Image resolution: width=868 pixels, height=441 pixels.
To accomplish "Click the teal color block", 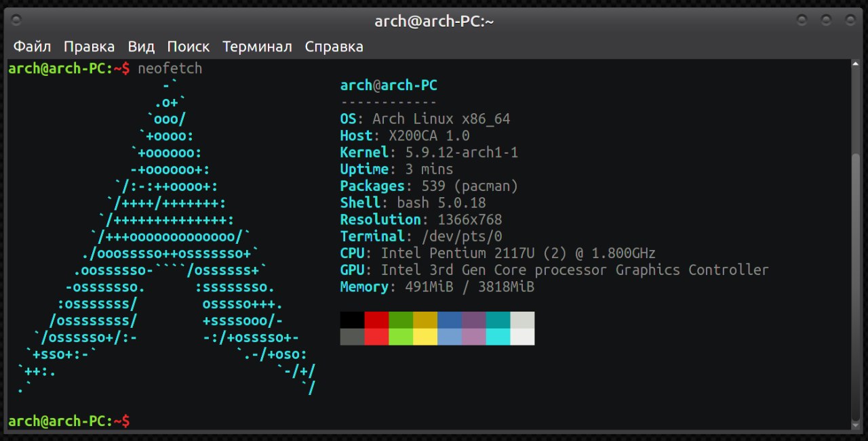I will pyautogui.click(x=498, y=320).
